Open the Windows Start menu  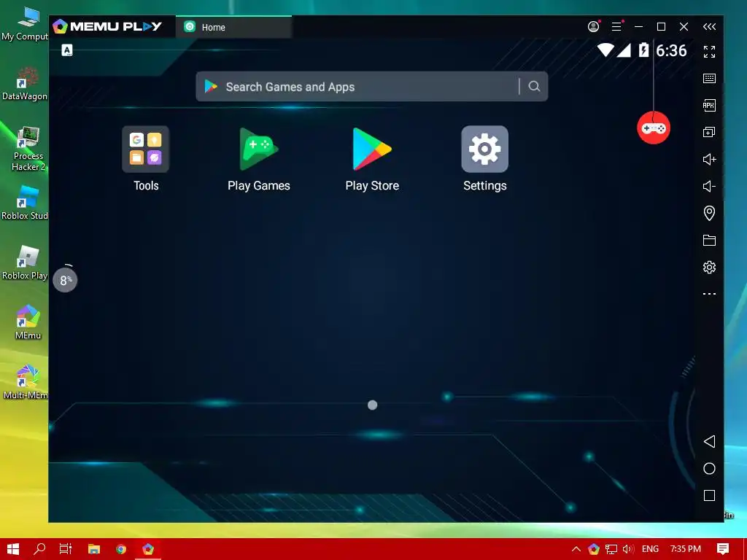point(13,549)
